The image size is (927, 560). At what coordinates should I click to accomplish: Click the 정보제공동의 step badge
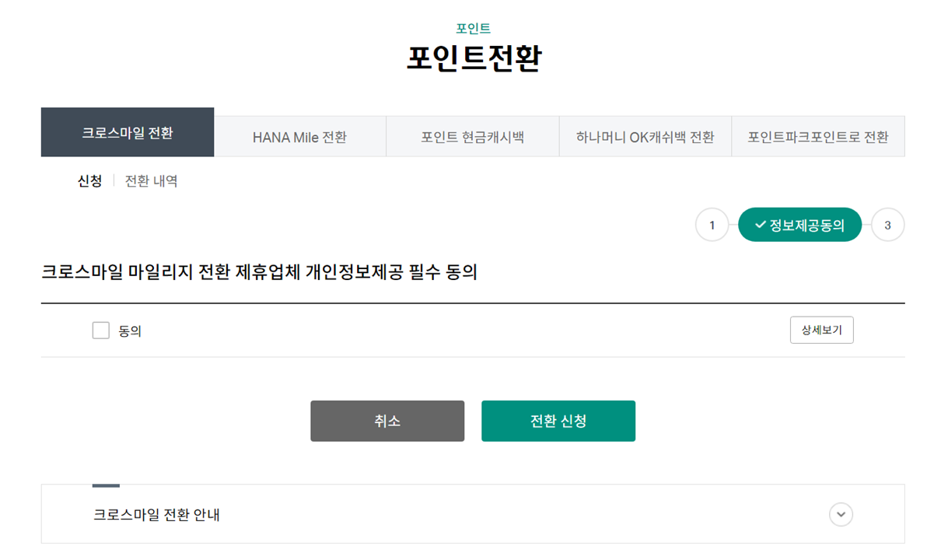[799, 225]
